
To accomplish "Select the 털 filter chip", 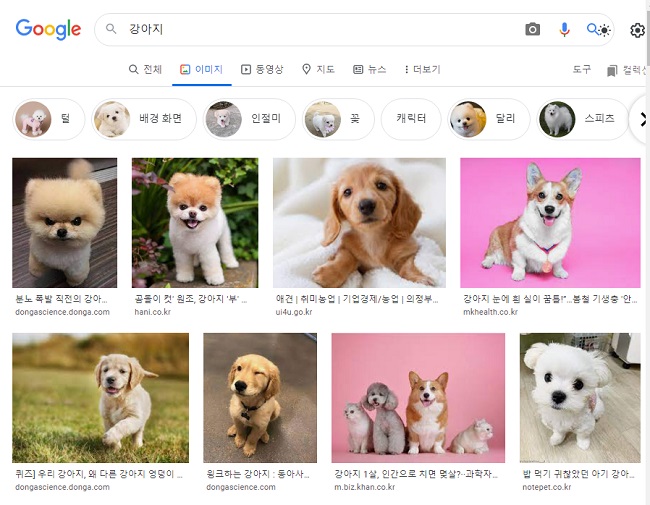I will pyautogui.click(x=49, y=119).
